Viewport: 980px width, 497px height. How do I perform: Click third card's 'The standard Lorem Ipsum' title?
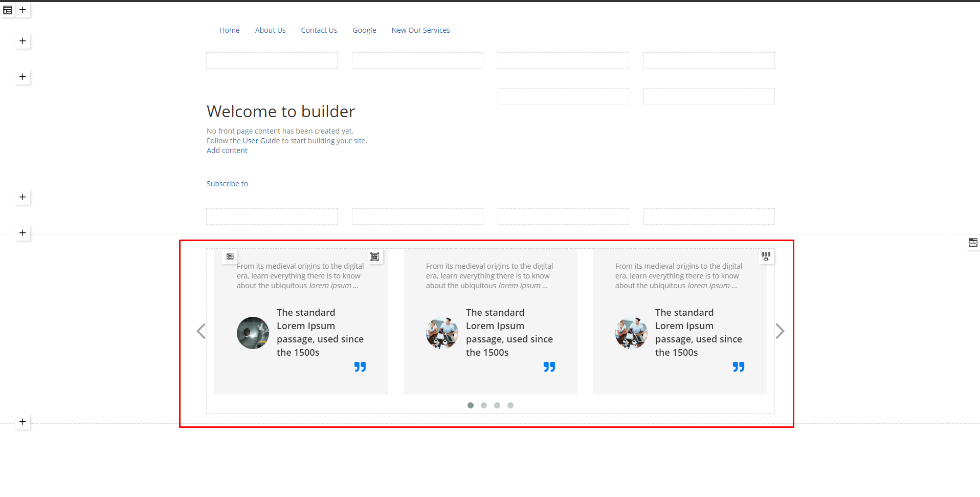[x=699, y=332]
